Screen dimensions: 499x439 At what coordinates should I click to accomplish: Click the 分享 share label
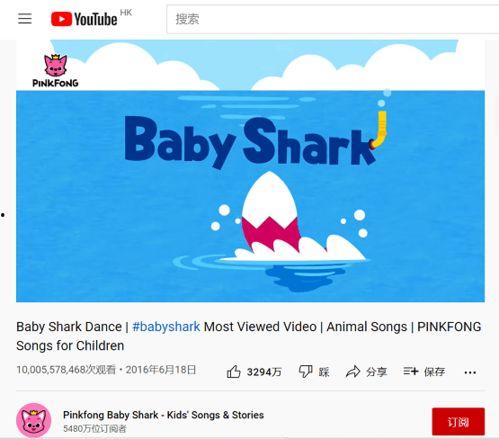coord(376,372)
